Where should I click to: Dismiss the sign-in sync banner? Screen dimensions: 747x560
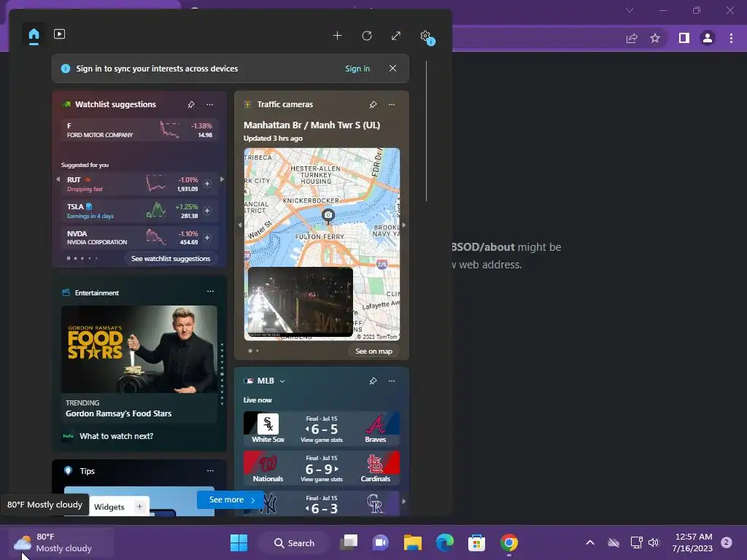click(392, 69)
